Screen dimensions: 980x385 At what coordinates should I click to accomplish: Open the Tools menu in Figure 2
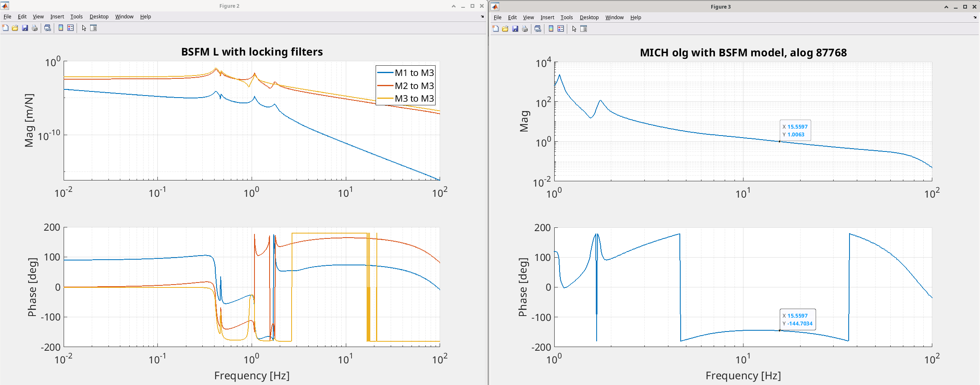(x=77, y=17)
